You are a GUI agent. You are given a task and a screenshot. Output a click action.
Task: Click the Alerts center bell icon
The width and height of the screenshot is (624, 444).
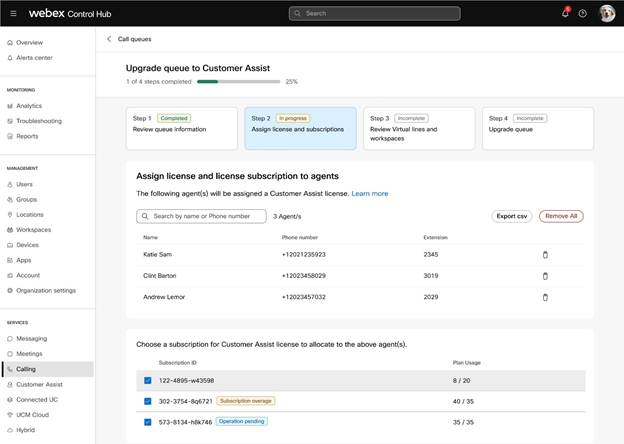(x=10, y=58)
